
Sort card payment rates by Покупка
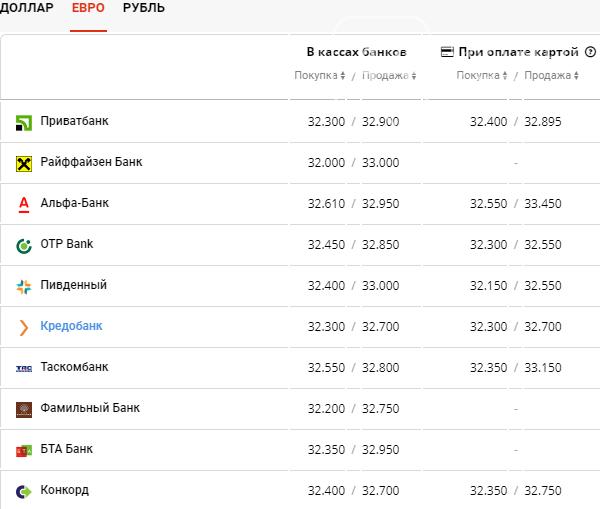pos(482,75)
